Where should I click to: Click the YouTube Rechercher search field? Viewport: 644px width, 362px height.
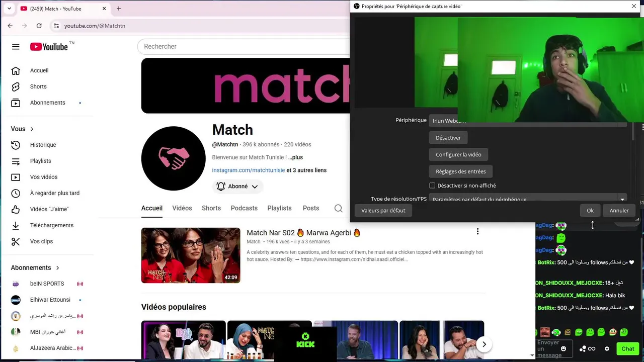click(244, 46)
